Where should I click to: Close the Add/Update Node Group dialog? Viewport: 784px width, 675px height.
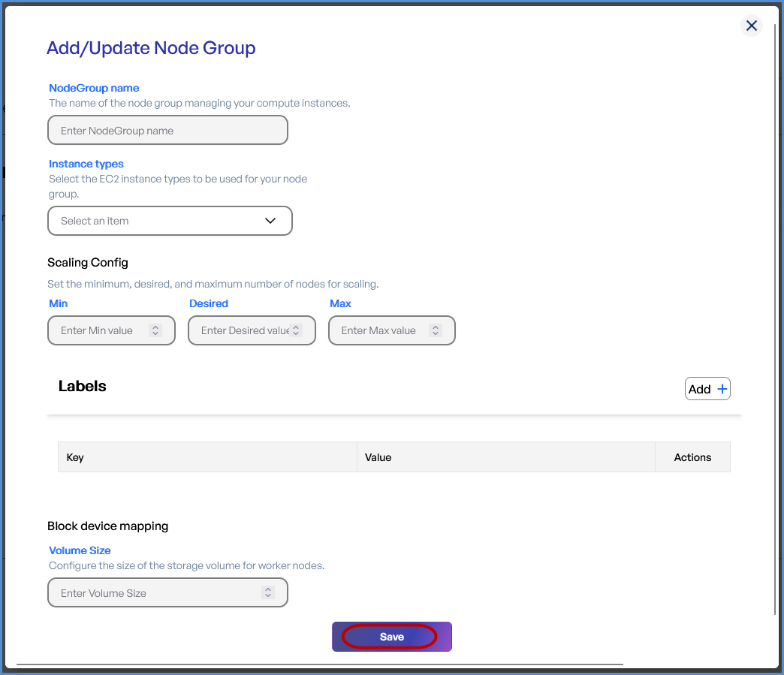pyautogui.click(x=751, y=26)
